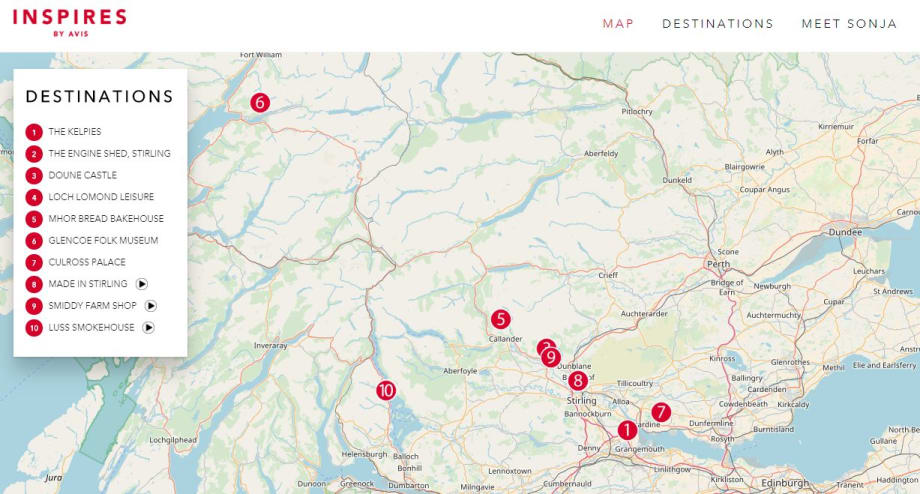
Task: Play video for Luss Smokehouse
Action: 148,327
